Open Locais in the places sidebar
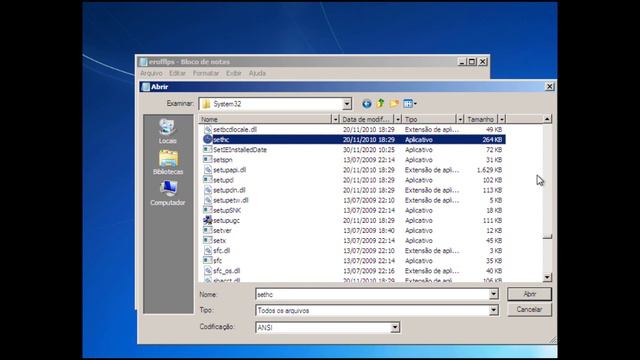Viewport: 640px width, 360px height. click(168, 131)
